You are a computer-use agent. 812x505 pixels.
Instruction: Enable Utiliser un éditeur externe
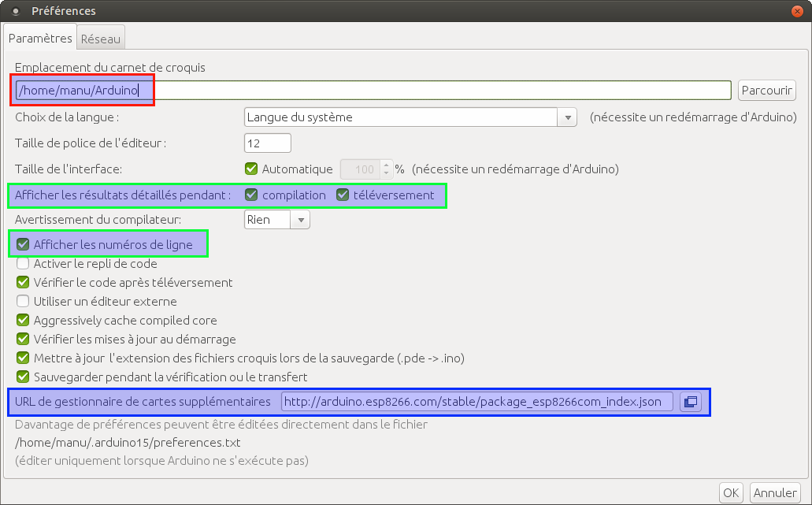coord(23,301)
